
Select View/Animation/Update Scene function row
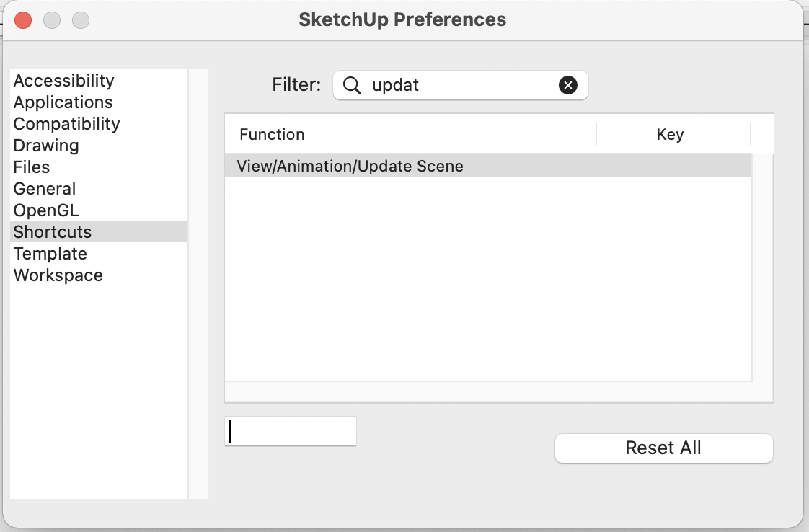pos(350,167)
